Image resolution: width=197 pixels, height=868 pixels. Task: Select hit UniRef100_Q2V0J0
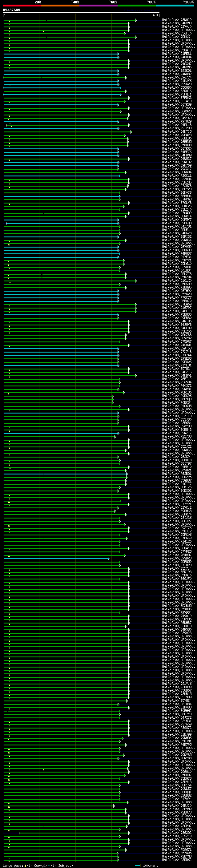177,26
